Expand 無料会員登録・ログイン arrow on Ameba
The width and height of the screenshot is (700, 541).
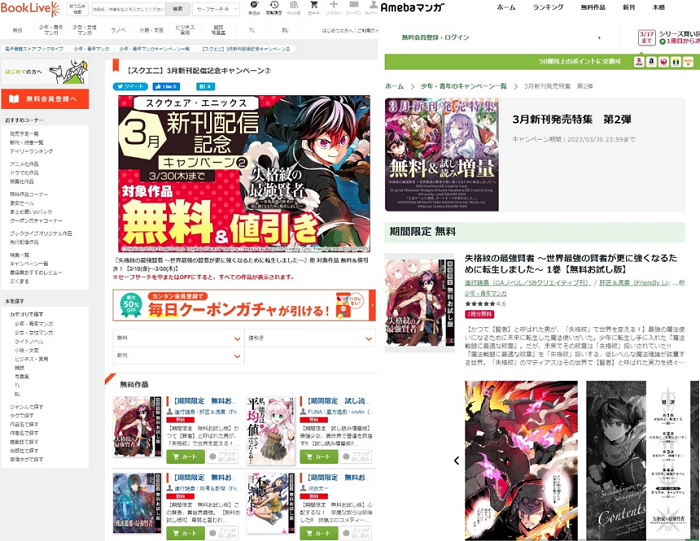click(x=599, y=38)
